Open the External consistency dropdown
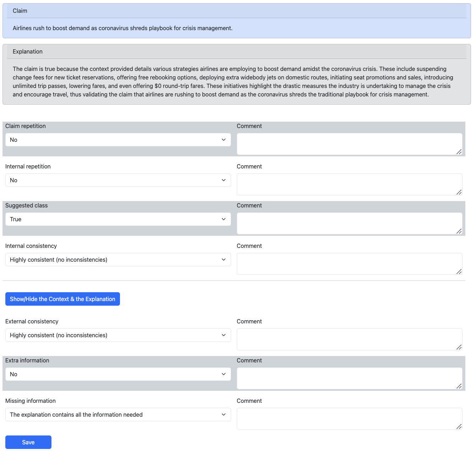 click(118, 335)
